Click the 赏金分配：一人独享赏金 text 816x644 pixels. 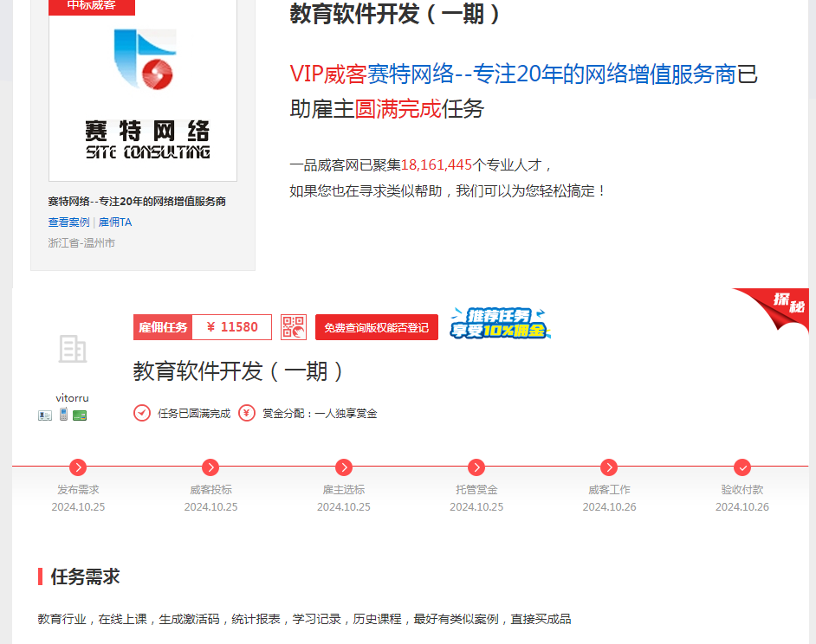320,414
